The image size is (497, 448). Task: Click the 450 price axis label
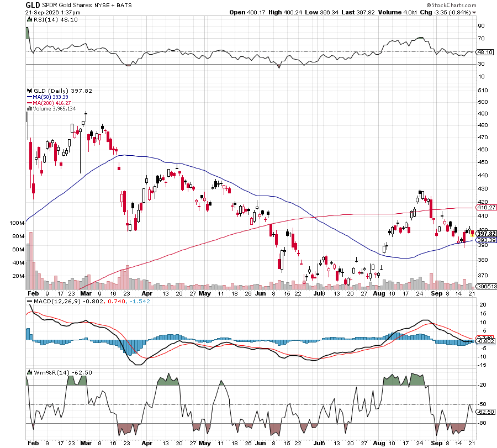pos(483,162)
